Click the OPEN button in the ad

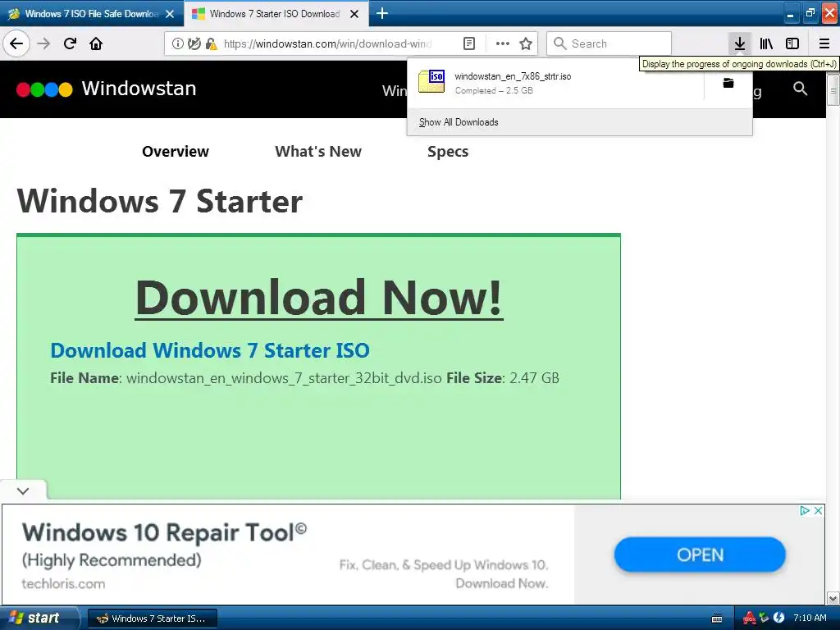click(x=700, y=555)
